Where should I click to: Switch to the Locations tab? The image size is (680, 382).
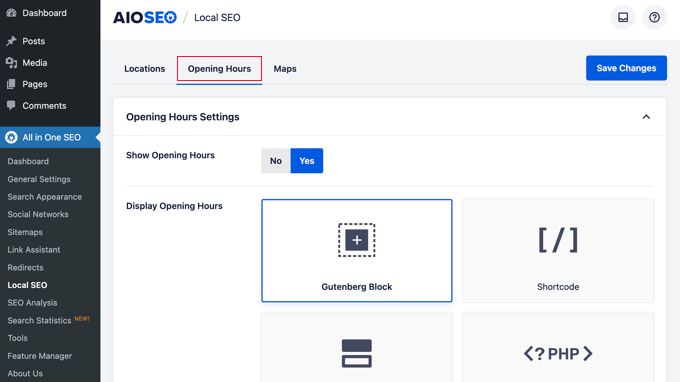pyautogui.click(x=144, y=69)
